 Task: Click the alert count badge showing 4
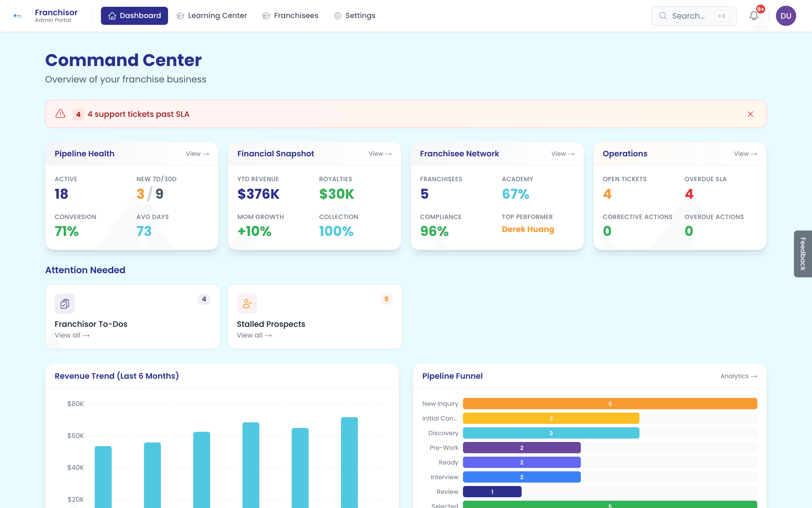[x=78, y=114]
